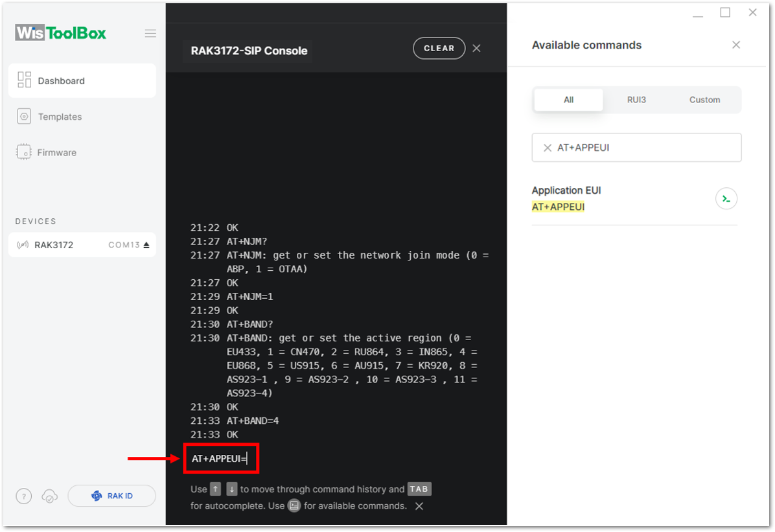Click the RAK3172 wireless signal icon
Viewport: 775px width, 532px height.
(23, 245)
